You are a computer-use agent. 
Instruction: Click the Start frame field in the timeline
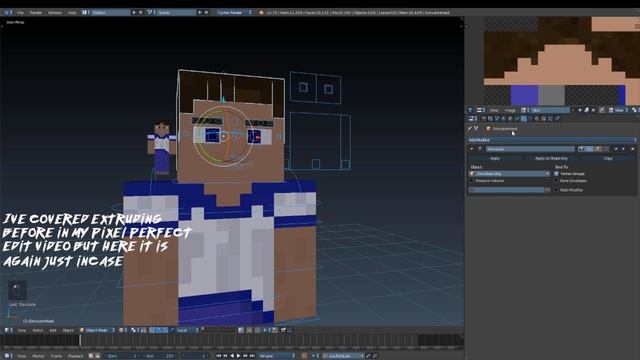122,356
